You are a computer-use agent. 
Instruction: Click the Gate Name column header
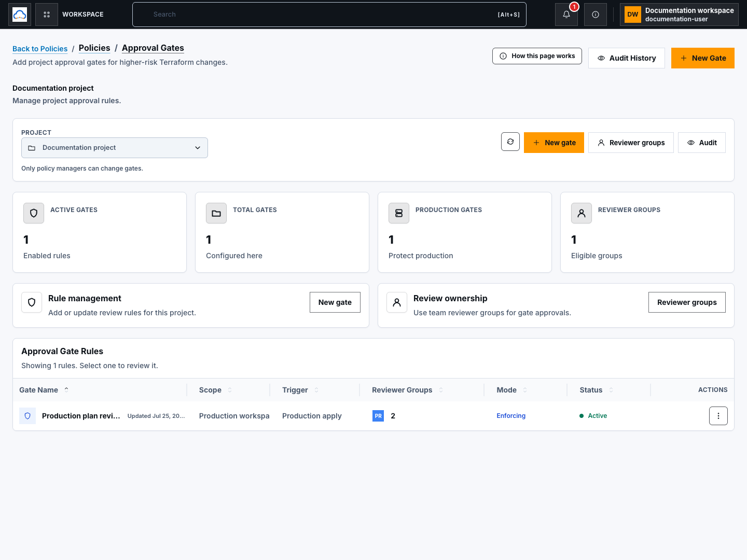pos(38,390)
